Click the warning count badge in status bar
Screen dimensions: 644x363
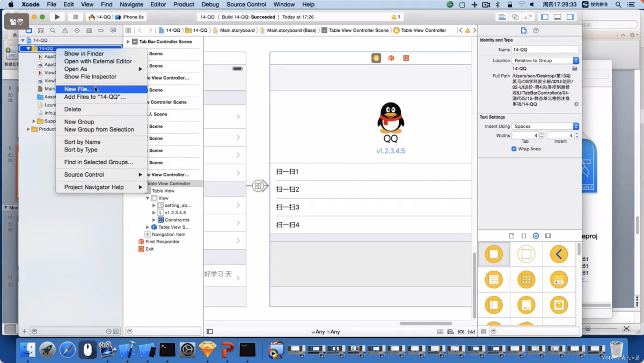[x=396, y=17]
